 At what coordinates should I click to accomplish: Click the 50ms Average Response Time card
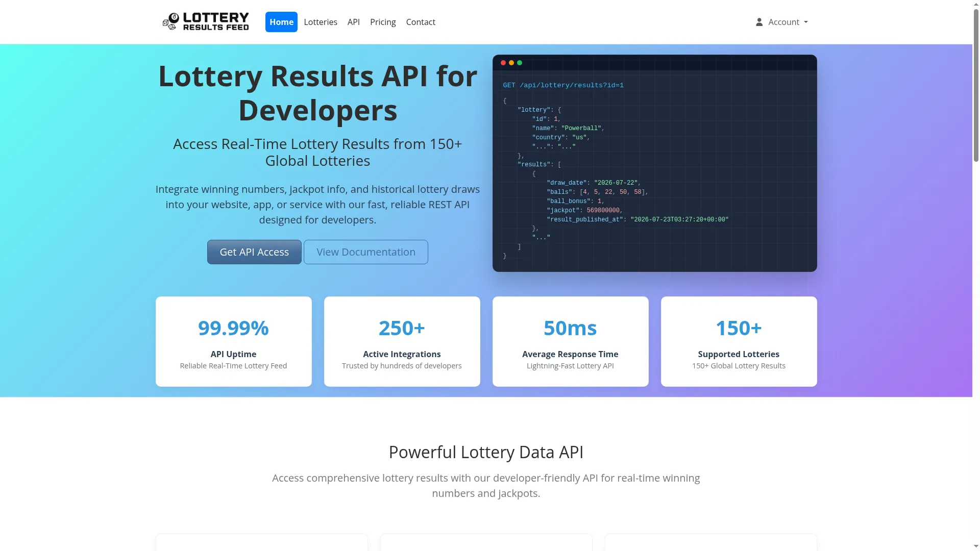(571, 341)
